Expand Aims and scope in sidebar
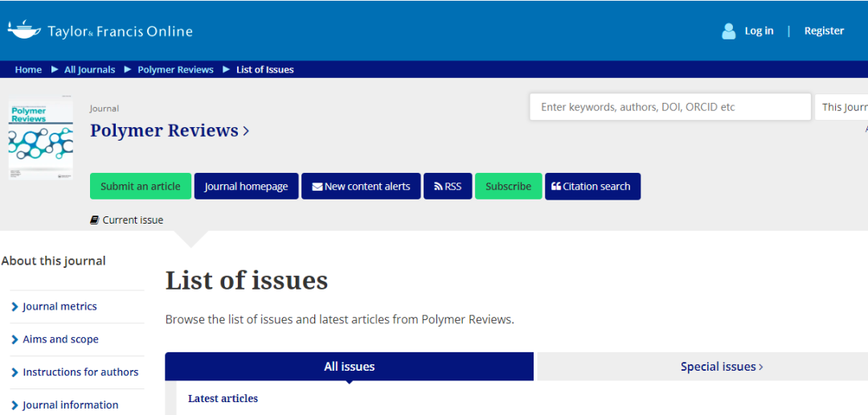The image size is (868, 415). coord(60,339)
